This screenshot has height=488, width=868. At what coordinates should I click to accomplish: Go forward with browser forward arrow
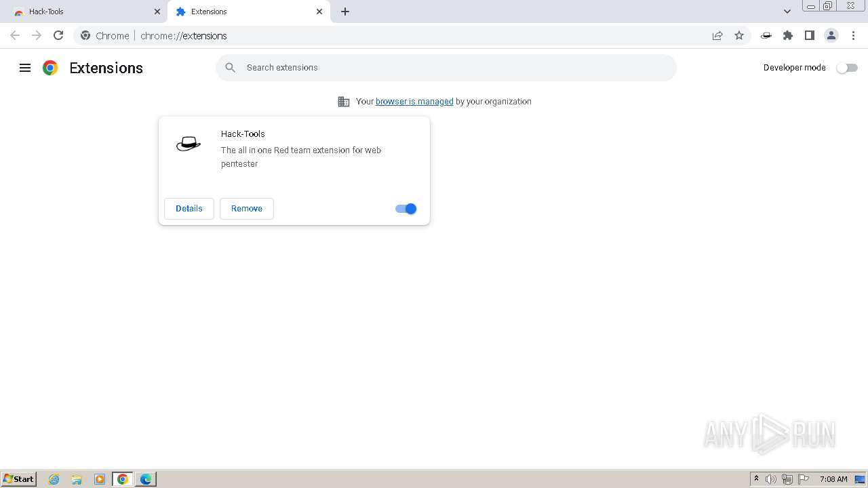coord(37,35)
